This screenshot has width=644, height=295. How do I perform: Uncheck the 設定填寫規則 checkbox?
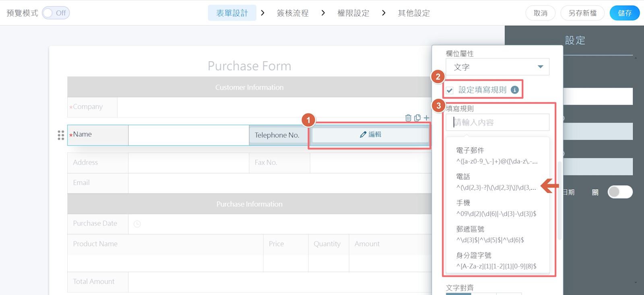(450, 90)
